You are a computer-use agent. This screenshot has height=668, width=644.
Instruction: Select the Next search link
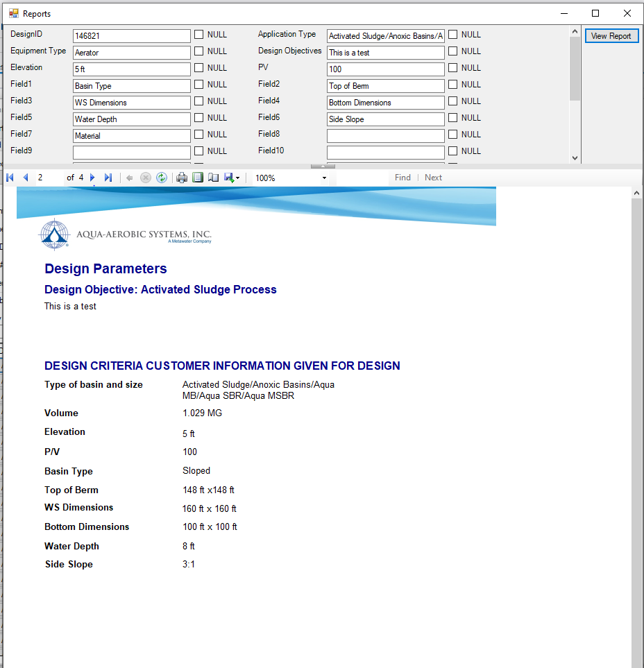click(433, 178)
